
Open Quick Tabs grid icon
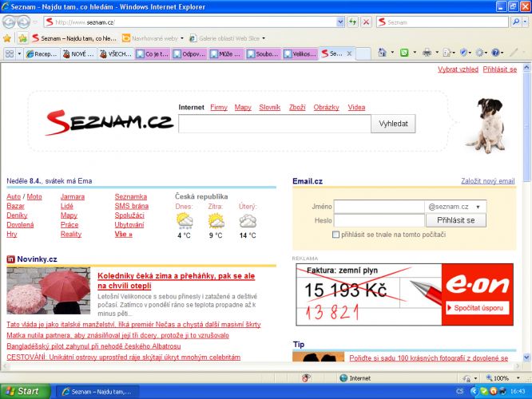[x=10, y=53]
